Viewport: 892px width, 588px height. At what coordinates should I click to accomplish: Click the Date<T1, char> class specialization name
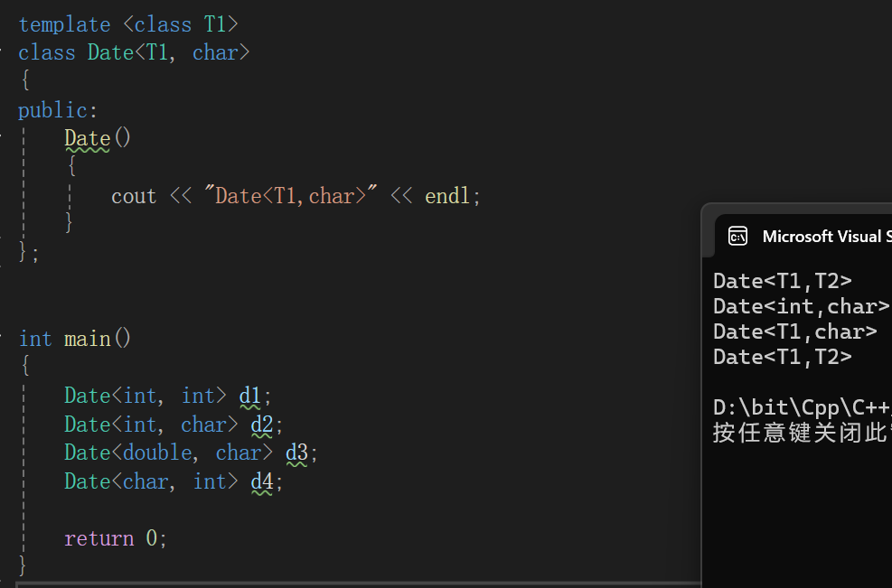coord(168,52)
